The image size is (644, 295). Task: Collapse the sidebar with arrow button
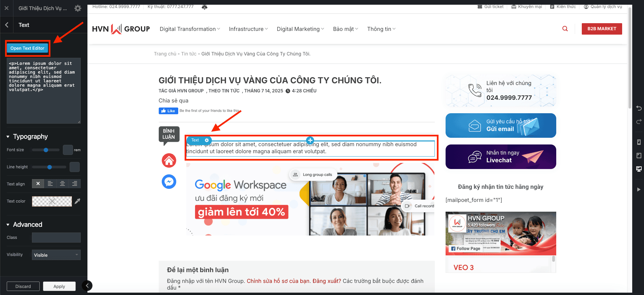coord(87,286)
